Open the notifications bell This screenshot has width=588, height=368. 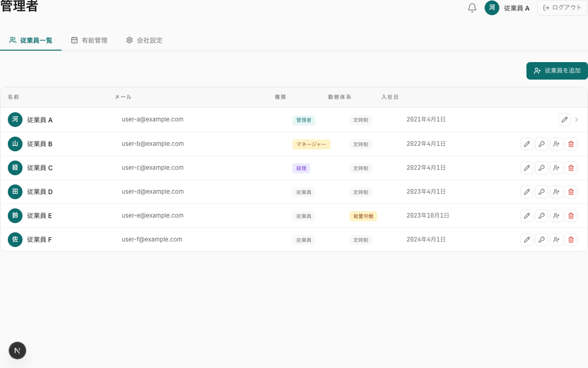pos(472,8)
